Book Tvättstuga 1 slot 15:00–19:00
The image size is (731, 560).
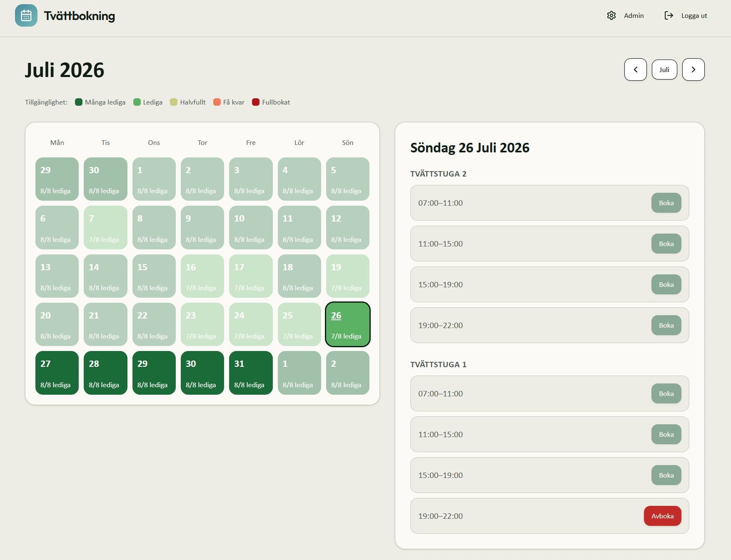[x=666, y=475]
